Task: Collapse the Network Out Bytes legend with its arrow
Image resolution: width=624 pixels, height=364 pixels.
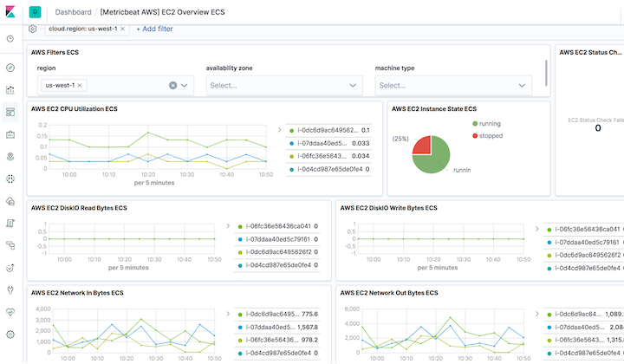Action: click(536, 314)
